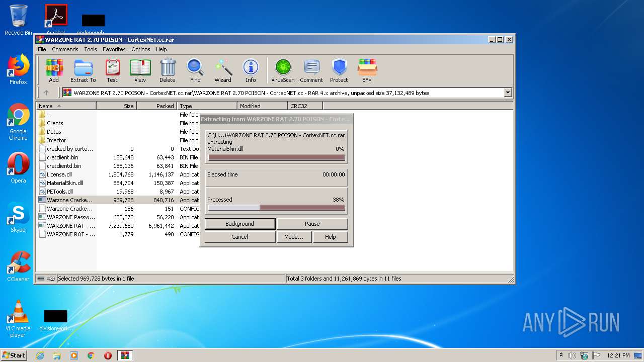Open Recycle Bin desktop icon
Screen dimensions: 644x362
18,20
